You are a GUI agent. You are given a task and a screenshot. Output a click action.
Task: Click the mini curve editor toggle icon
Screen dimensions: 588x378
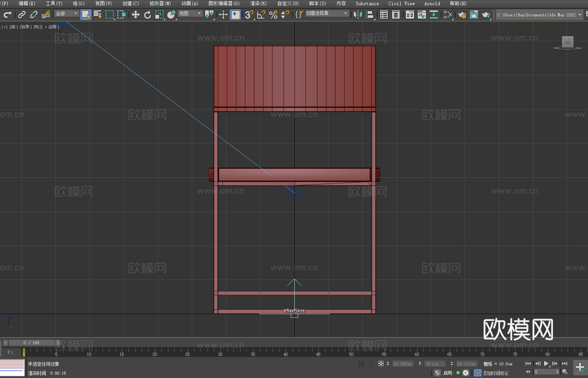click(x=10, y=352)
